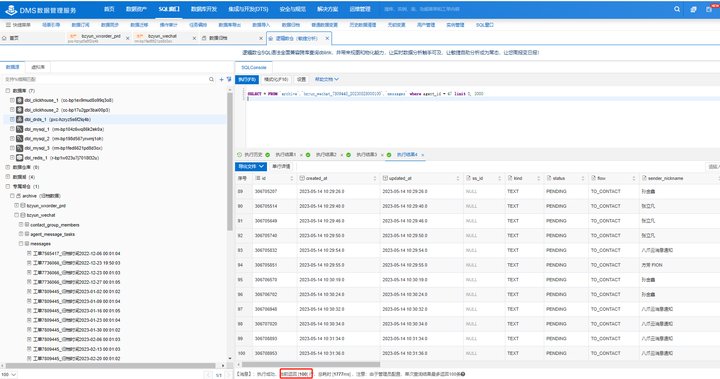Click the sender_nickname column type icon
720x379 pixels.
click(644, 178)
